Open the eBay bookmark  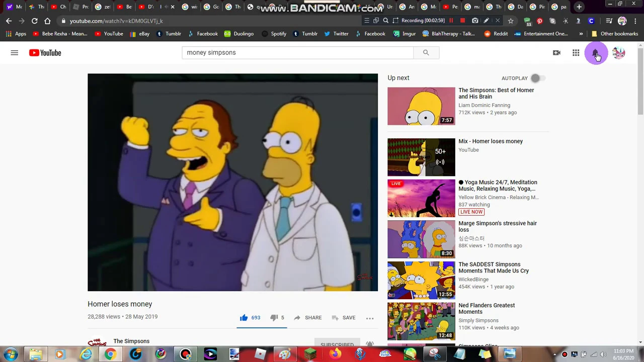pyautogui.click(x=140, y=34)
